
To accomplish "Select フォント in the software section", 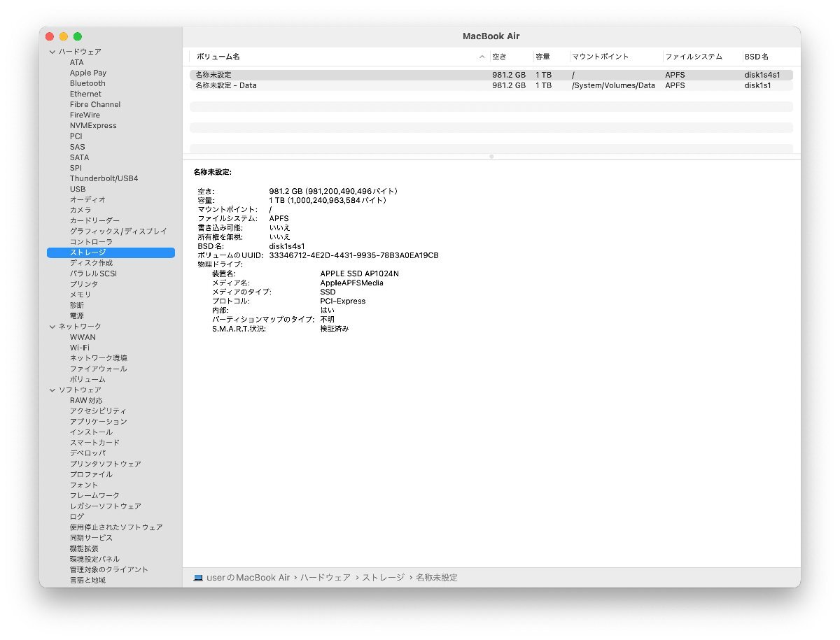I will 83,485.
